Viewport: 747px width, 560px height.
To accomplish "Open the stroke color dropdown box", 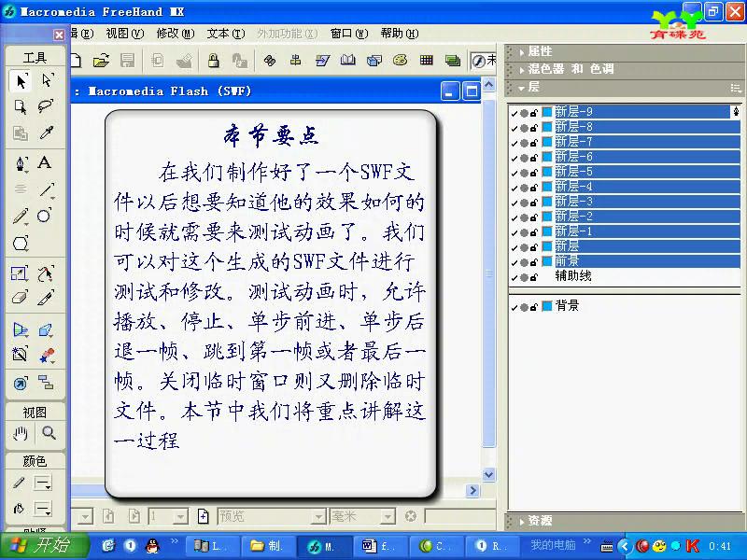I will pyautogui.click(x=42, y=483).
